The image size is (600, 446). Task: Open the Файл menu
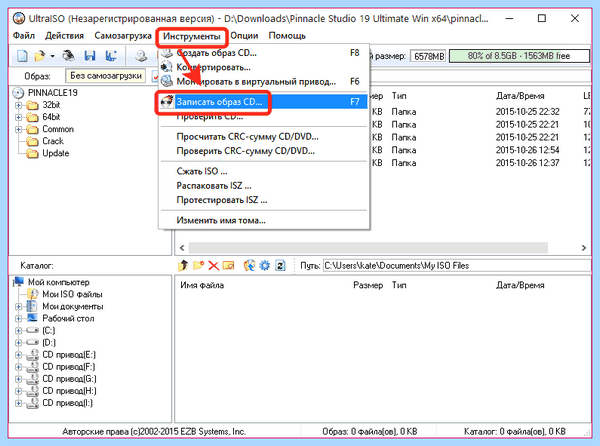24,36
